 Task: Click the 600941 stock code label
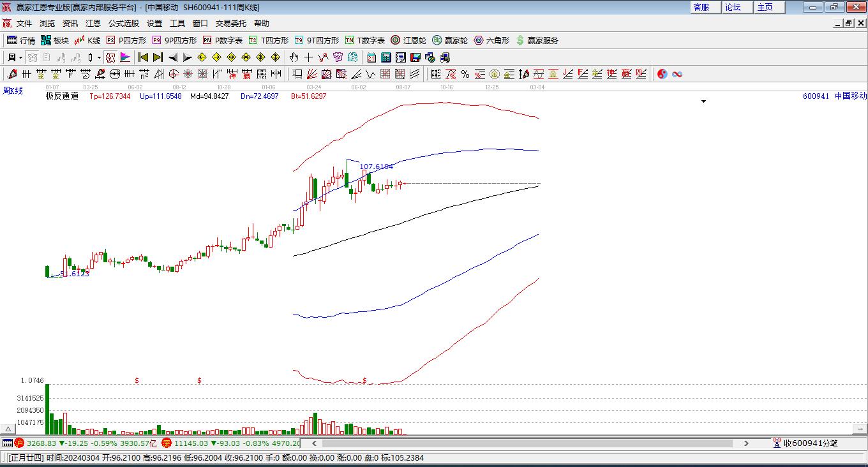[816, 96]
